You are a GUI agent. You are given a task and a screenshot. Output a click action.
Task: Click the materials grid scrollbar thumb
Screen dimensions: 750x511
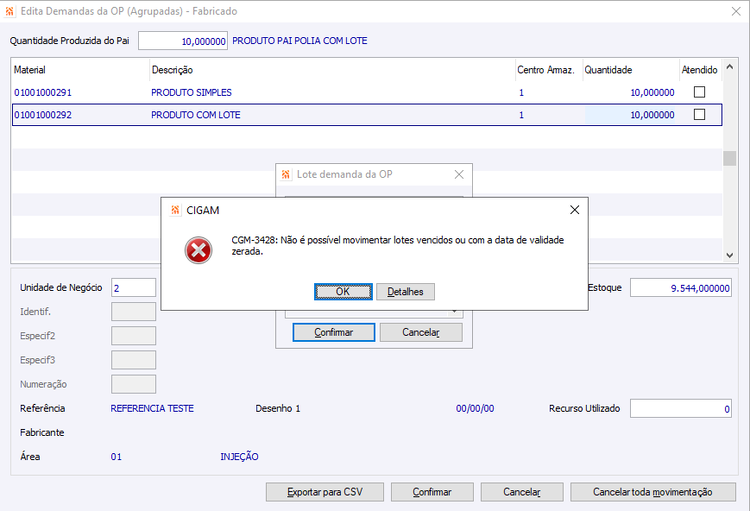tap(729, 158)
